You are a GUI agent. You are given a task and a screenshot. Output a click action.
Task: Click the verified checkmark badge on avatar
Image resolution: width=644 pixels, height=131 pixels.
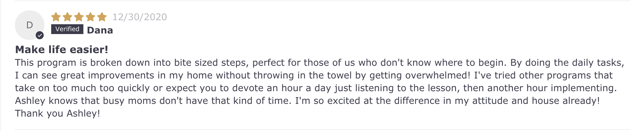click(x=40, y=35)
